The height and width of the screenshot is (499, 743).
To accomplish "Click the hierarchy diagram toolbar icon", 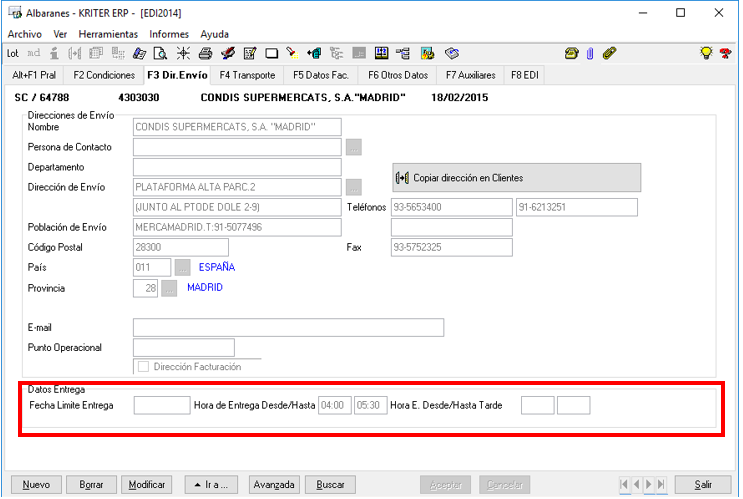I will pyautogui.click(x=403, y=54).
